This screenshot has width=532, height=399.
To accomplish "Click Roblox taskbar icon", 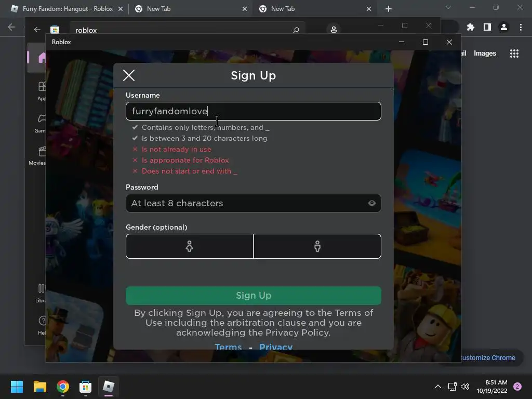I will click(x=108, y=387).
